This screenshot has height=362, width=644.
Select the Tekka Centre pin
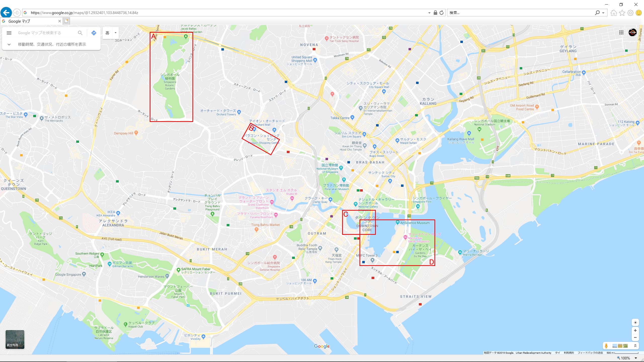point(352,118)
